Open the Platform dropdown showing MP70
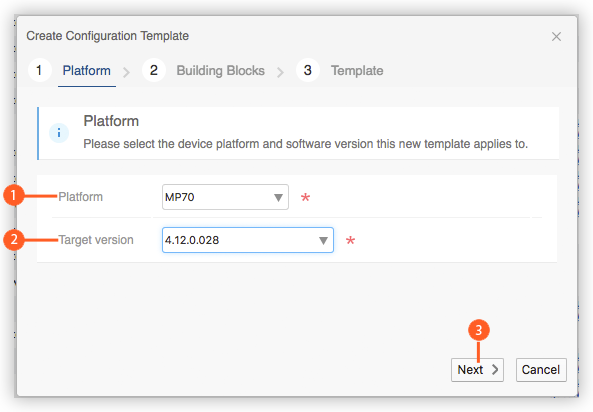This screenshot has height=412, width=593. [225, 197]
